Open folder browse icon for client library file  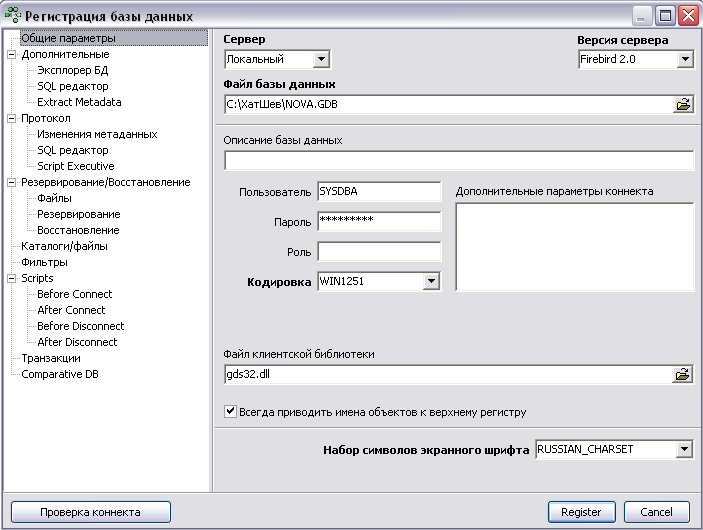point(683,374)
